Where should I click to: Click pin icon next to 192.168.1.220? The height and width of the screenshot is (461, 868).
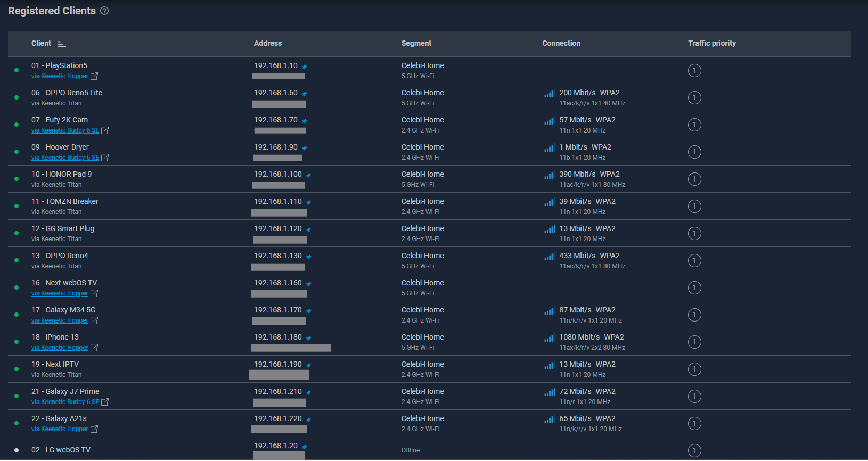[x=308, y=419]
